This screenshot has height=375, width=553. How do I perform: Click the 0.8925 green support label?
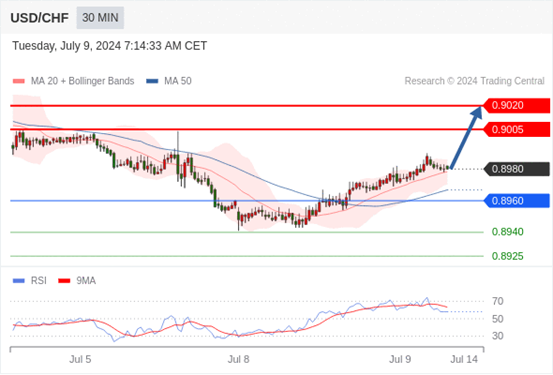508,256
